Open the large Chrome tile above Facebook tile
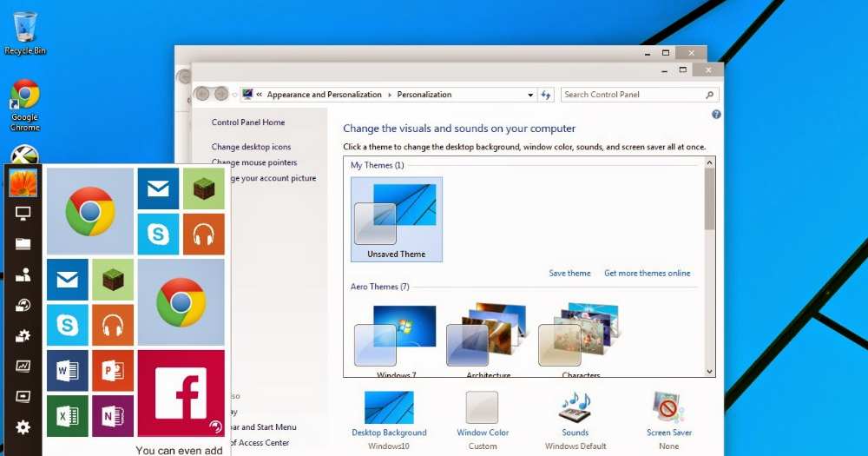 [x=181, y=302]
